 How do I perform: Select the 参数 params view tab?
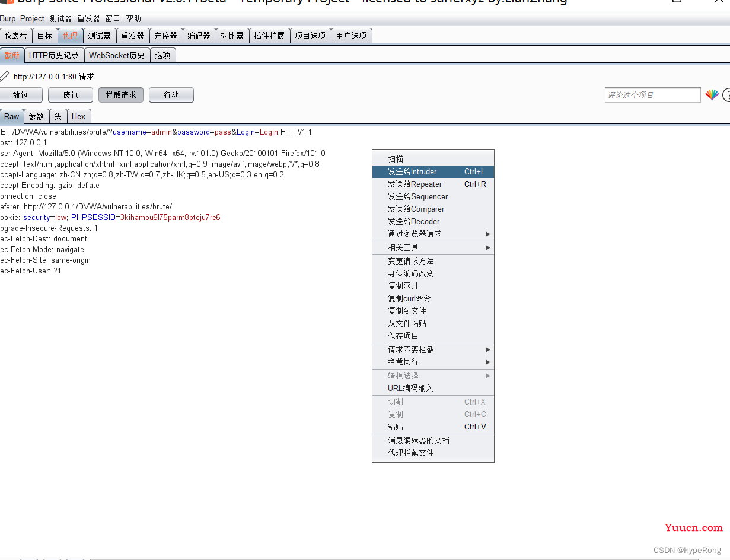tap(36, 116)
